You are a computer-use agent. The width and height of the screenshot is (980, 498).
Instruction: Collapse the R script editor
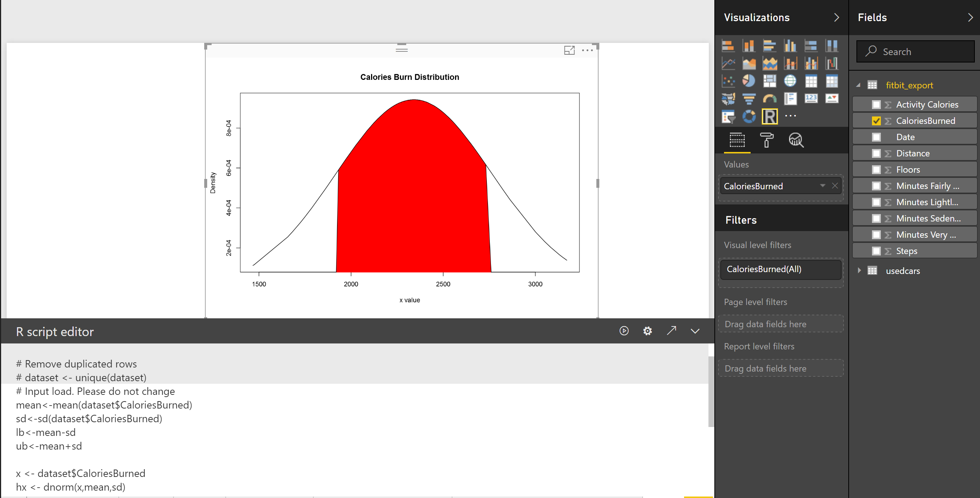pyautogui.click(x=695, y=331)
